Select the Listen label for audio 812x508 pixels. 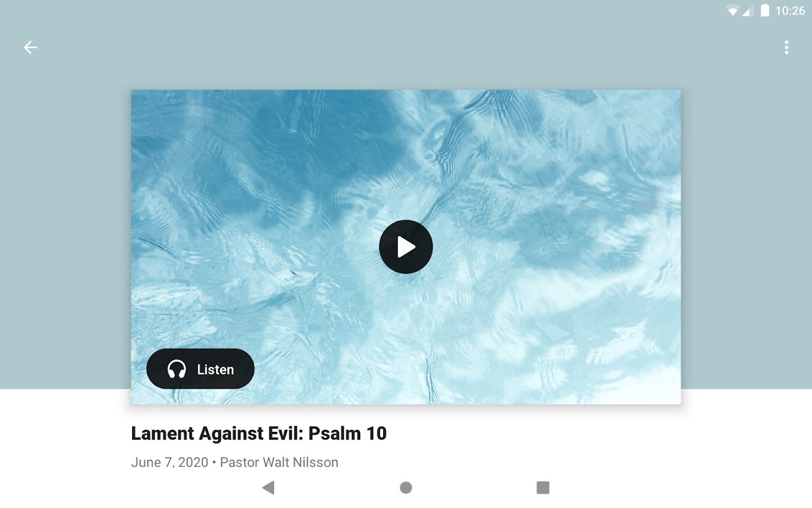[215, 370]
